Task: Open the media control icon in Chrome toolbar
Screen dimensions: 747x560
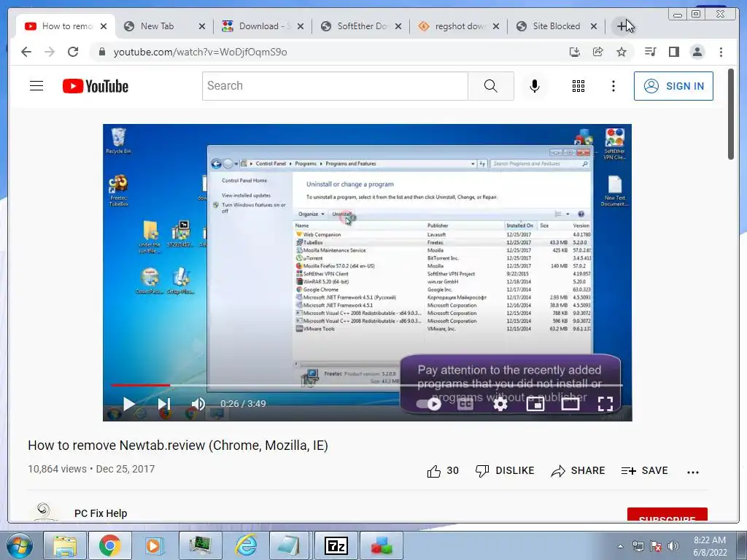Action: pyautogui.click(x=650, y=52)
